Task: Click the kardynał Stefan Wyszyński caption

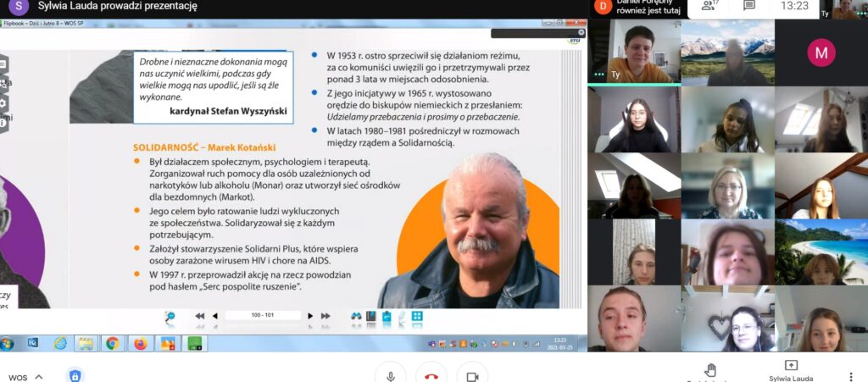Action: (x=229, y=111)
